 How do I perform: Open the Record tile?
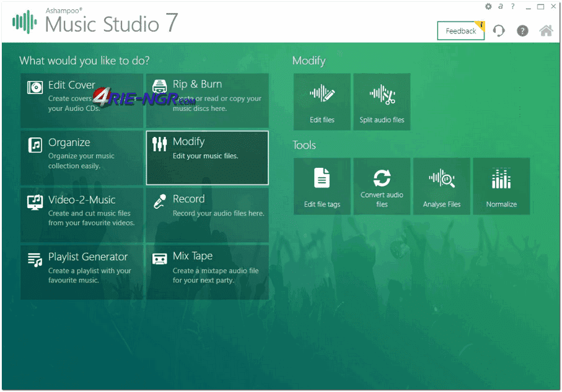pyautogui.click(x=207, y=215)
